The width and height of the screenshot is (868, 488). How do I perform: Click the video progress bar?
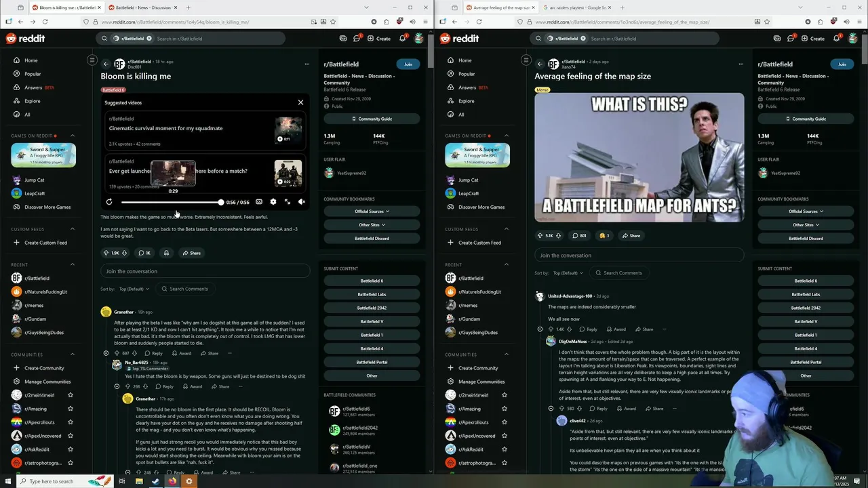[x=172, y=202]
